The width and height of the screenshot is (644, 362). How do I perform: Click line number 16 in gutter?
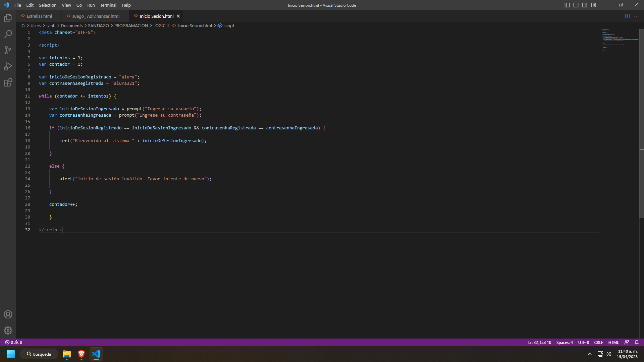[28, 128]
